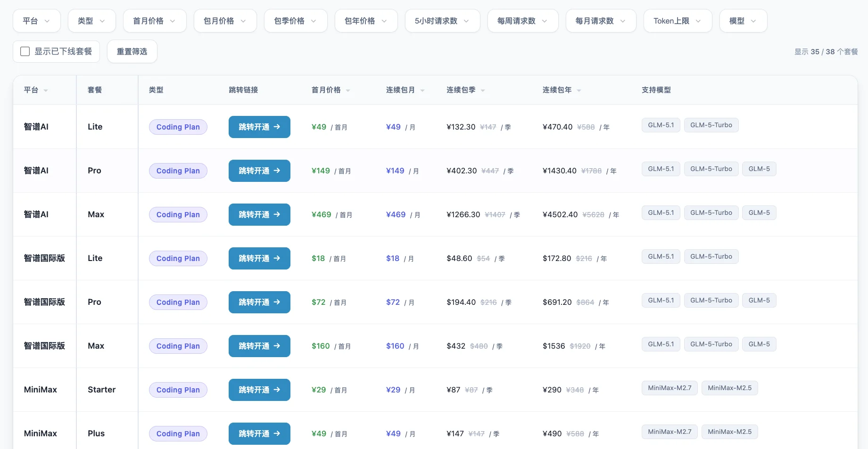This screenshot has height=449, width=868.
Task: Click MiniMax-M2.5 tag in Plus row
Action: [x=729, y=432]
